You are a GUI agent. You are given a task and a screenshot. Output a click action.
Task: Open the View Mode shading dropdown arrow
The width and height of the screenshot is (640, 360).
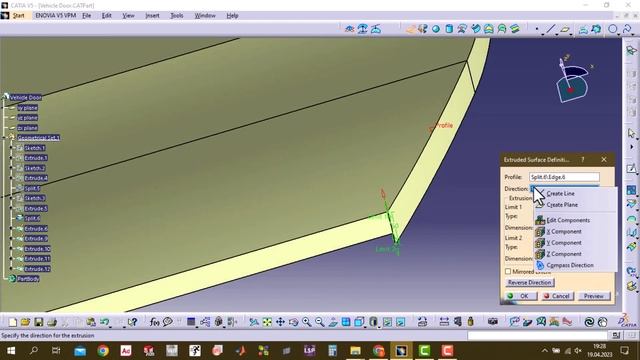378,327
